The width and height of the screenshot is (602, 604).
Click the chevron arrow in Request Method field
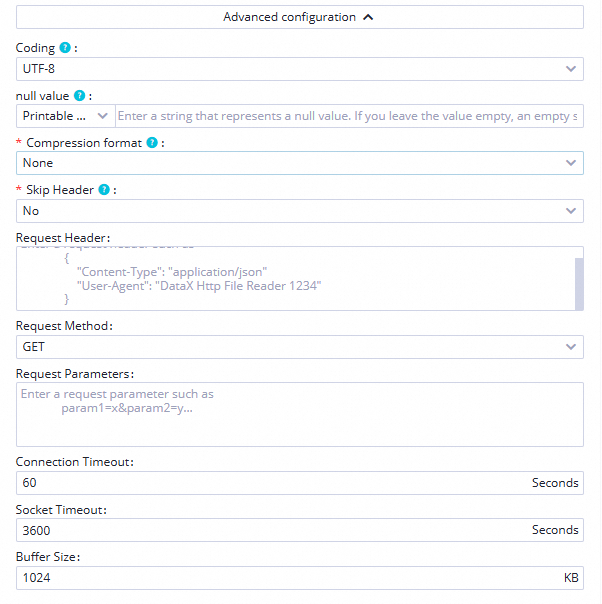click(571, 347)
